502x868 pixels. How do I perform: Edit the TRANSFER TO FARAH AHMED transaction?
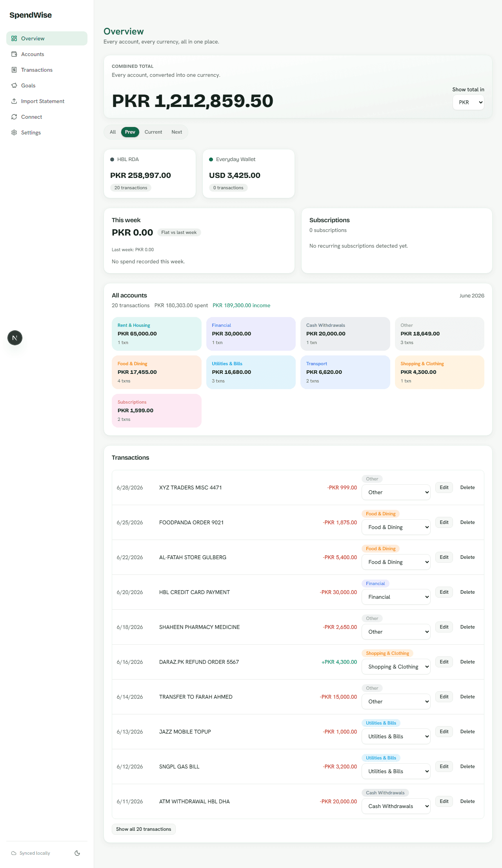click(444, 697)
